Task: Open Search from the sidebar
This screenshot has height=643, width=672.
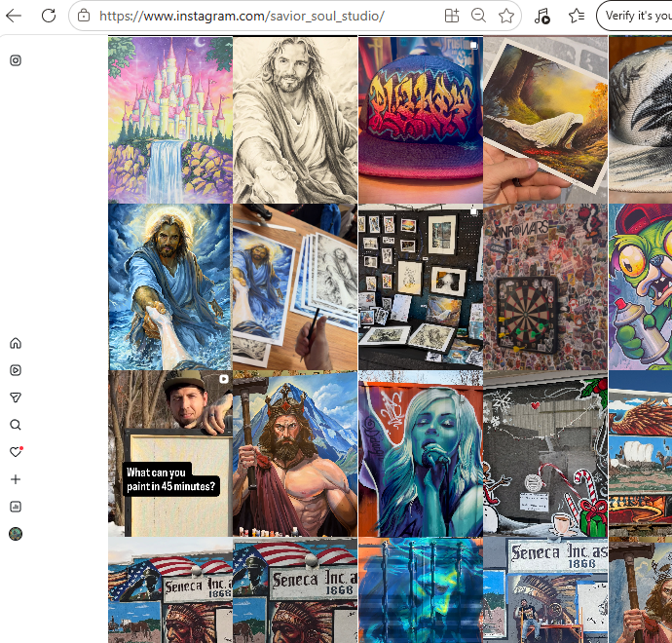Action: (16, 425)
